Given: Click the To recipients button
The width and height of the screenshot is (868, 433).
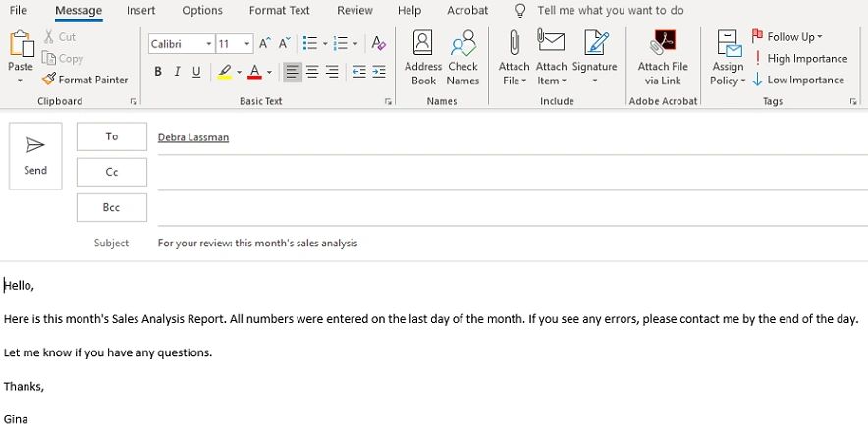Looking at the screenshot, I should tap(112, 137).
